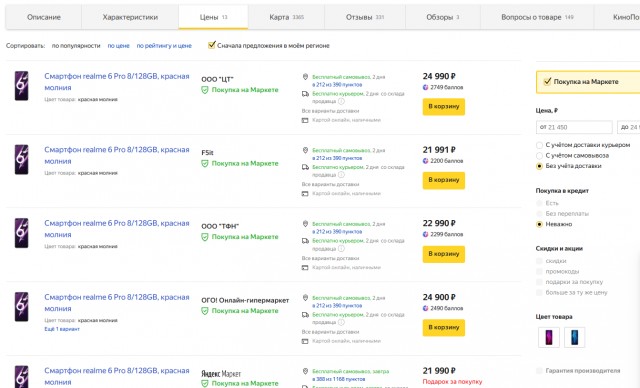Image resolution: width=640 pixels, height=388 pixels.
Task: Toggle Покупка на Маркете filter checkbox
Action: (547, 82)
